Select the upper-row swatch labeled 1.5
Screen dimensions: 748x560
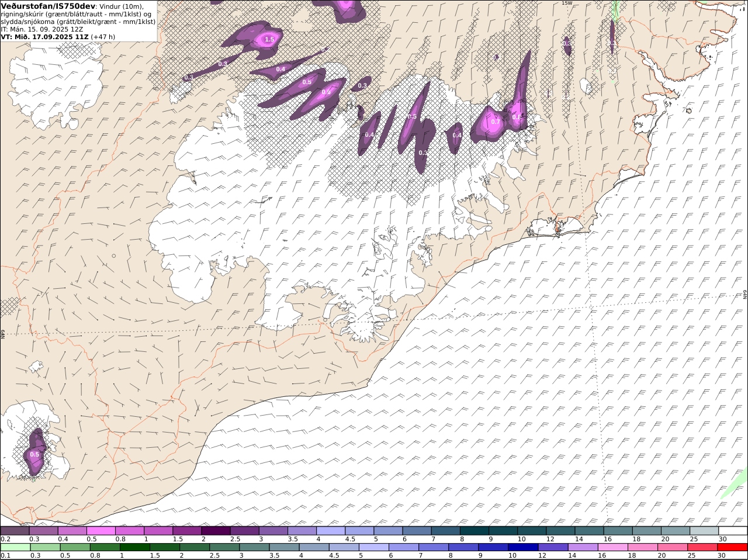187,531
